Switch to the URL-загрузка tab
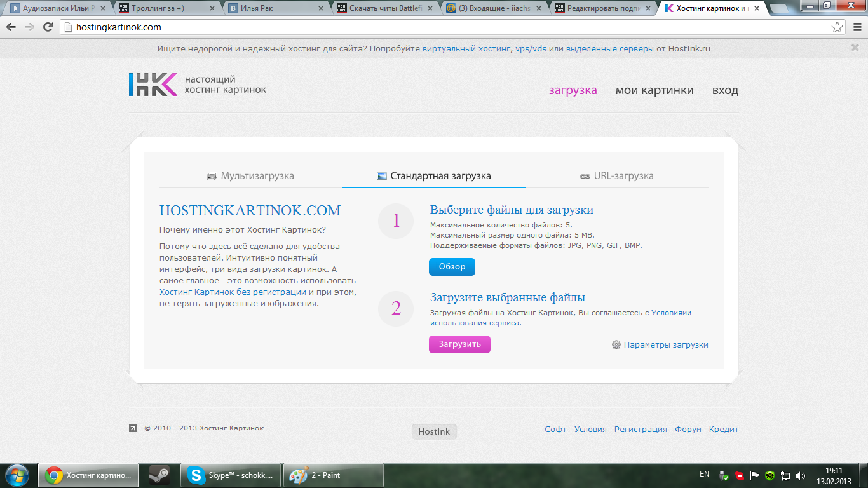 [617, 176]
